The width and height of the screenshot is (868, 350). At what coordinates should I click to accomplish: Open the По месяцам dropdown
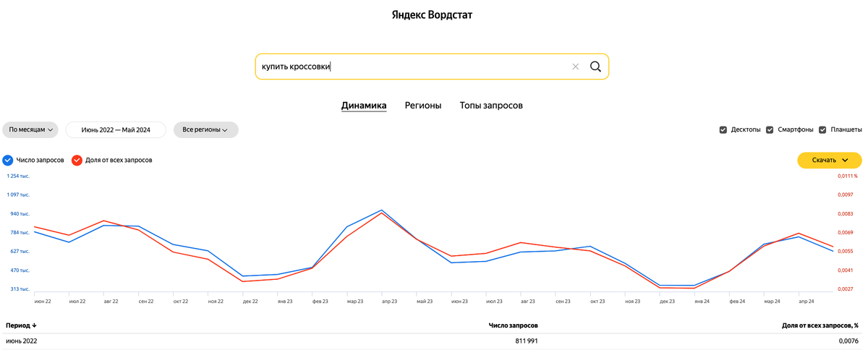pyautogui.click(x=31, y=129)
